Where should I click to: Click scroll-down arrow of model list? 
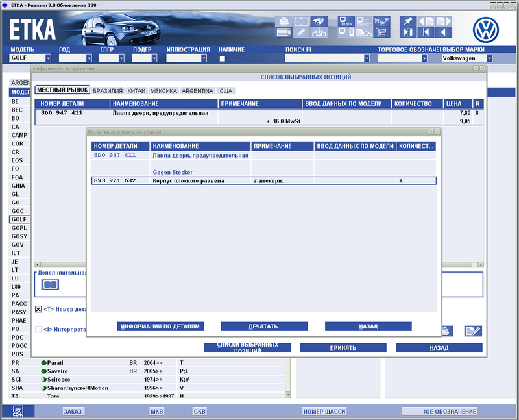click(x=287, y=395)
